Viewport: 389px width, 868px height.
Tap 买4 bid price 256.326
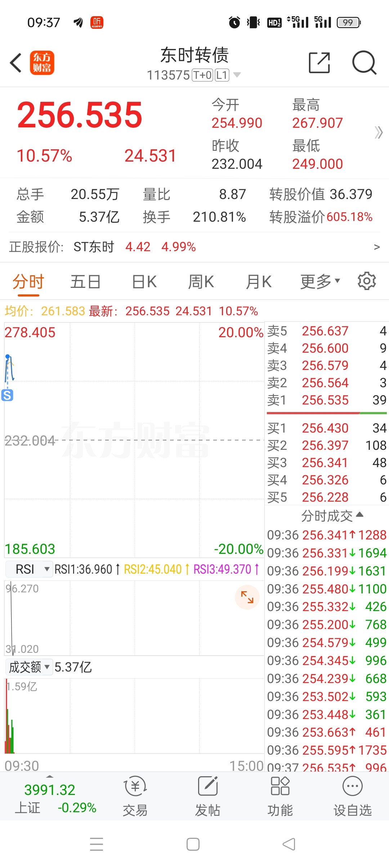(x=325, y=480)
